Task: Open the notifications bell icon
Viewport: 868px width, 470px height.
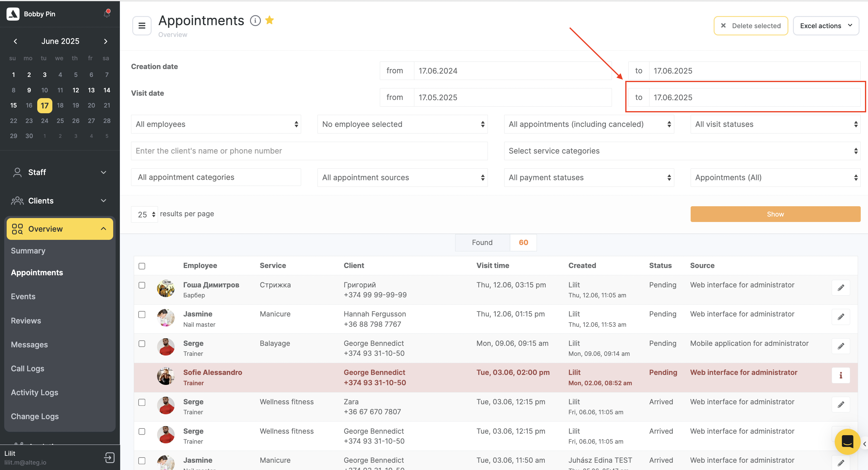Action: pos(107,14)
